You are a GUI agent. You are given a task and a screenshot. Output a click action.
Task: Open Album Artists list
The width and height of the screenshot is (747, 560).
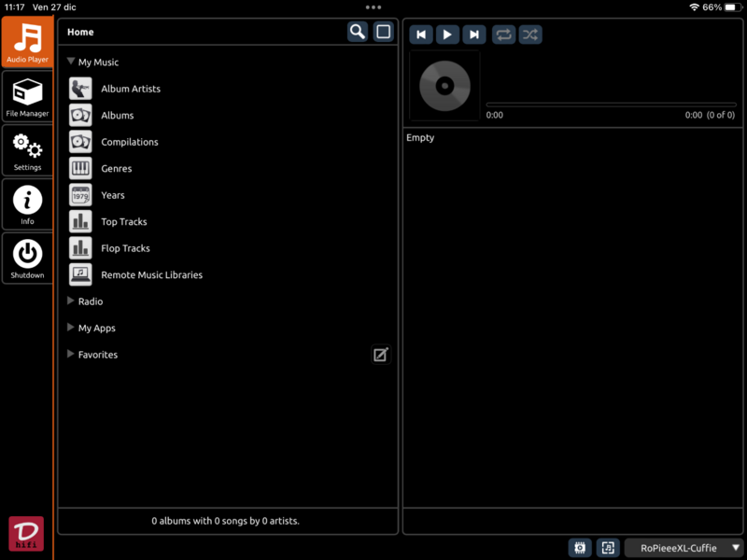point(131,89)
